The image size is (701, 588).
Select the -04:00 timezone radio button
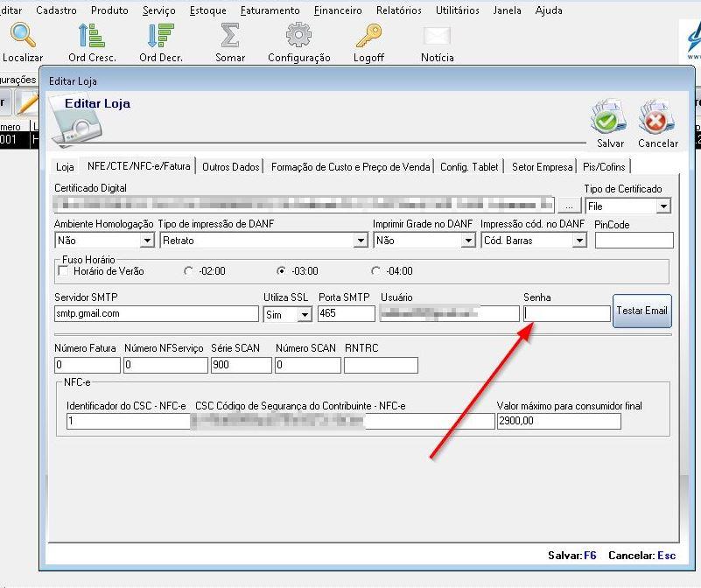point(376,271)
